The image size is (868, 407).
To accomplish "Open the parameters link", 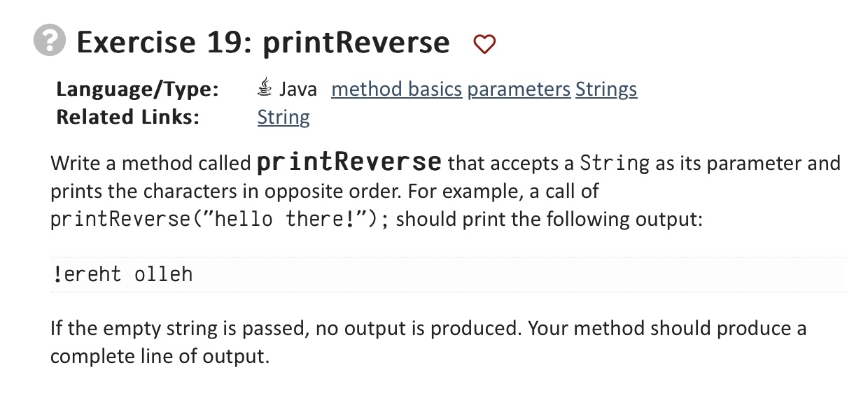I will (x=519, y=89).
